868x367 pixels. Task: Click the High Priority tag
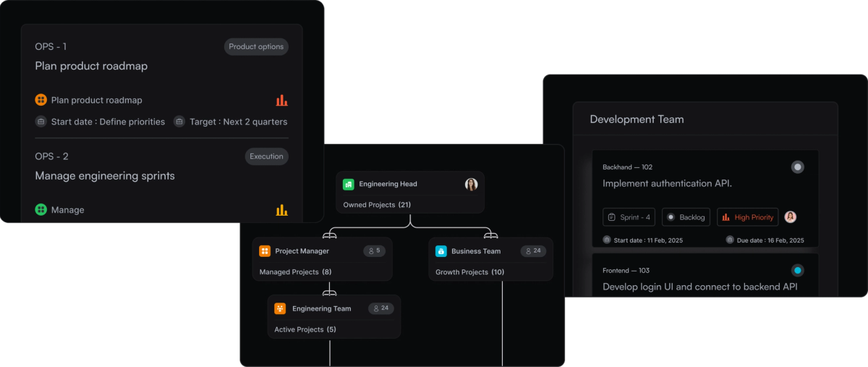[748, 217]
